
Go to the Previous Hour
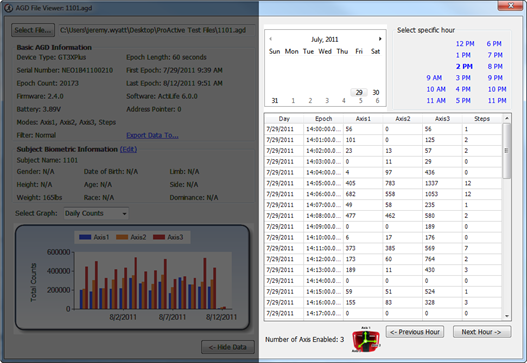415,332
